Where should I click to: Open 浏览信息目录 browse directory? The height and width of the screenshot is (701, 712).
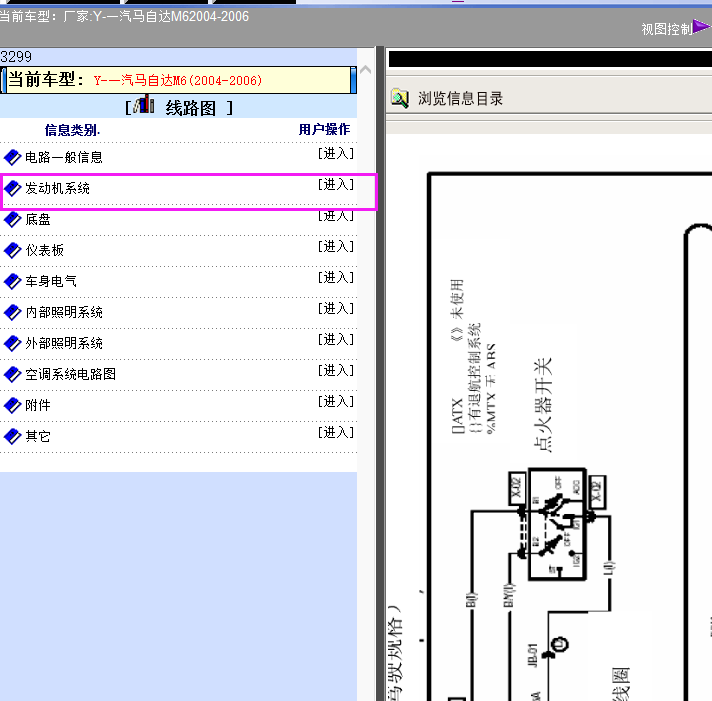[x=460, y=99]
